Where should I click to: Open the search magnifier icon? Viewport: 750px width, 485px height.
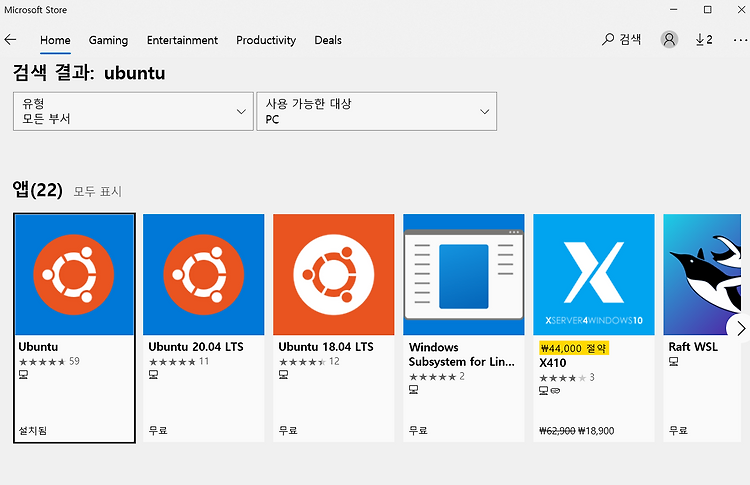click(608, 39)
